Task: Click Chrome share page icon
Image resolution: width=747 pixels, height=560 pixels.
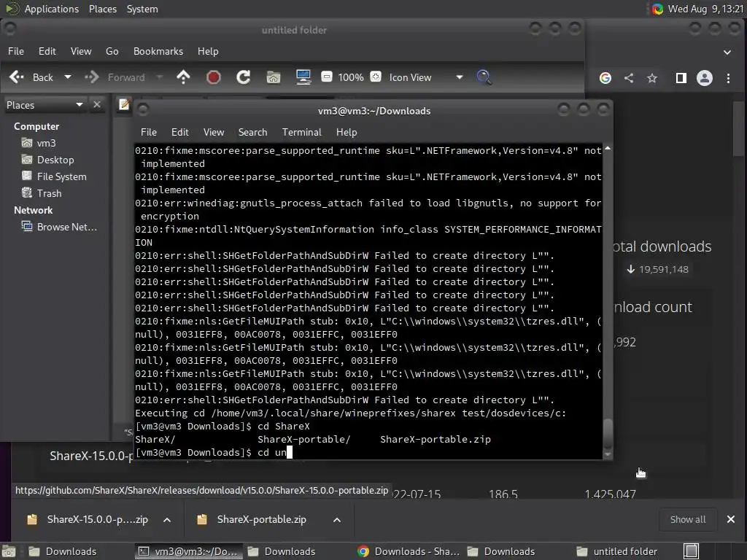Action: tap(629, 77)
